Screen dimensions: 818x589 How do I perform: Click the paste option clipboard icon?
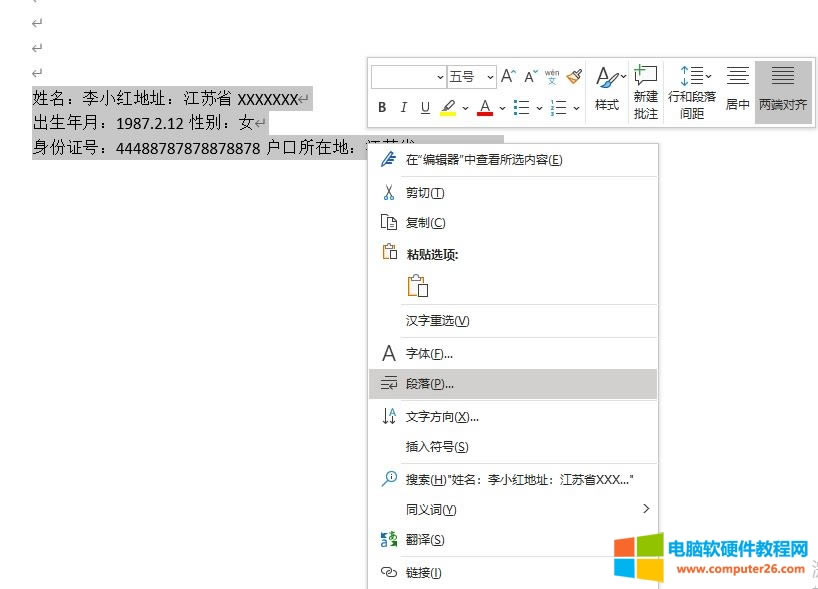[417, 287]
